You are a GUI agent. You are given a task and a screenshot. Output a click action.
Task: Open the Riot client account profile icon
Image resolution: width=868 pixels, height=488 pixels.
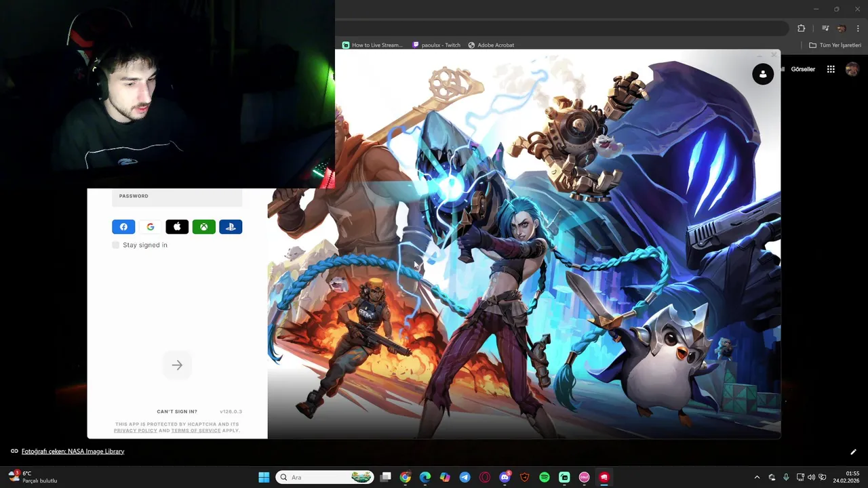tap(763, 74)
